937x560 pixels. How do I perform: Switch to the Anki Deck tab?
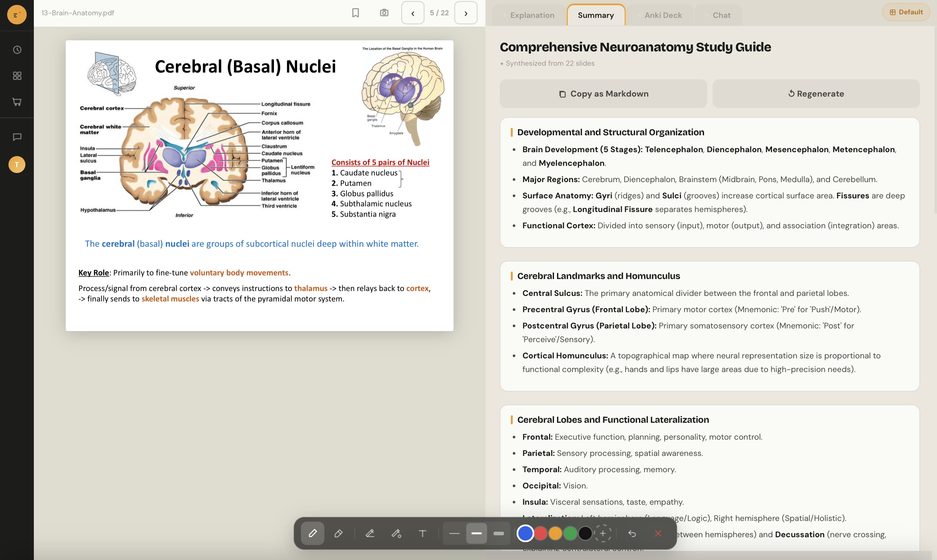pos(659,15)
